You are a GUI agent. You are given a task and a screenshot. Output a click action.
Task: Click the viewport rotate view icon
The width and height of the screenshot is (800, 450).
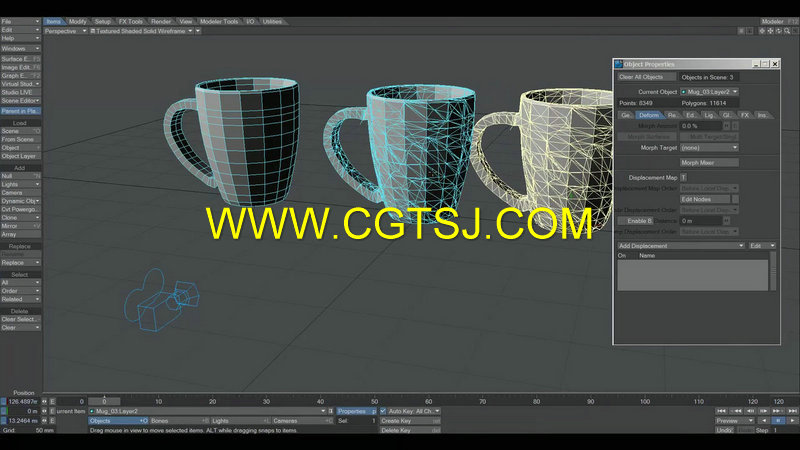pyautogui.click(x=779, y=31)
